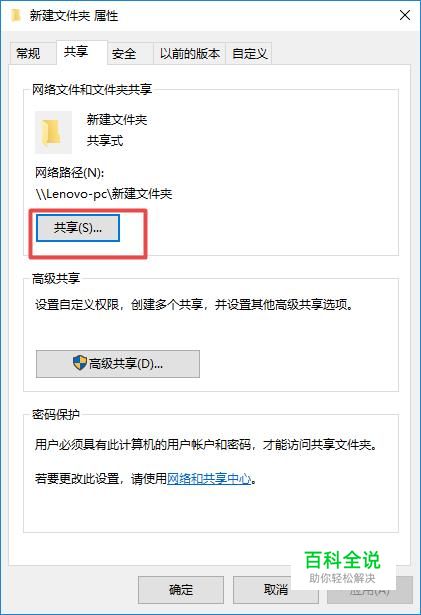Open the 共享(S)... sharing button
Screen dimensions: 421x615
[78, 228]
